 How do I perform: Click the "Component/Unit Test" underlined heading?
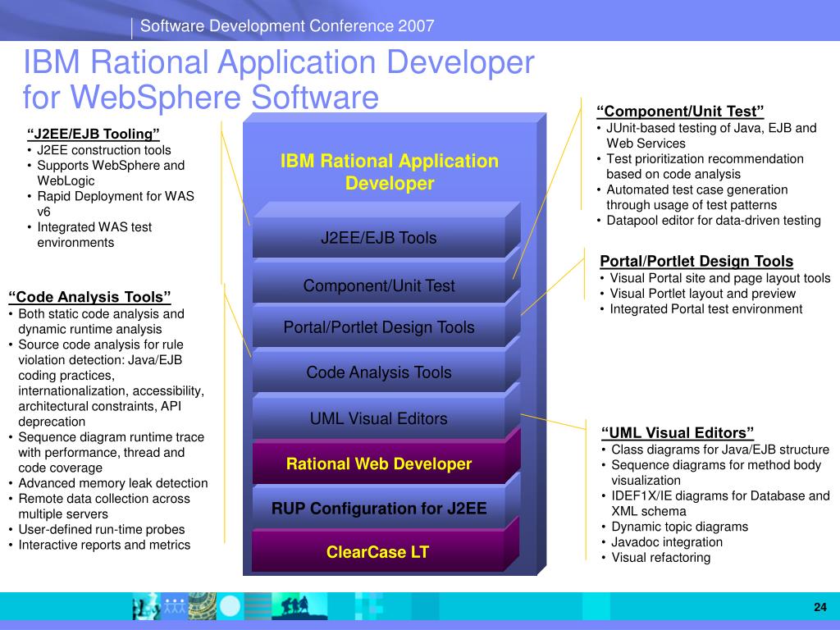point(680,111)
